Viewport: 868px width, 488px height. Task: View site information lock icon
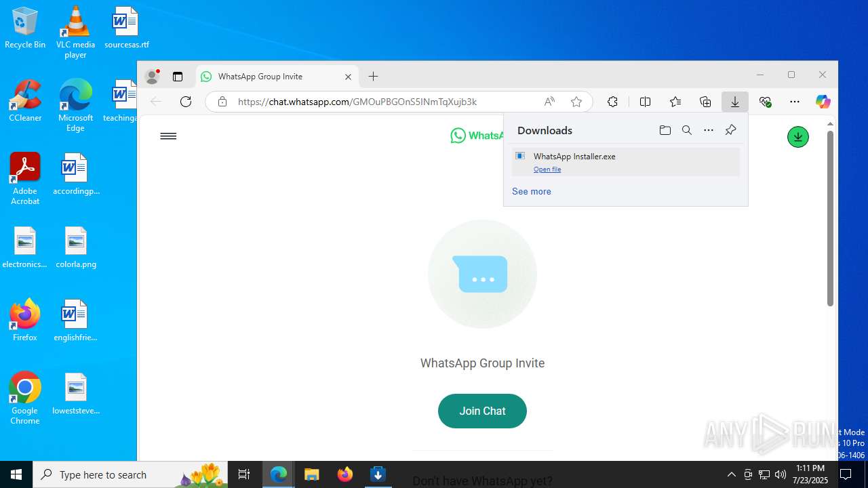coord(222,102)
